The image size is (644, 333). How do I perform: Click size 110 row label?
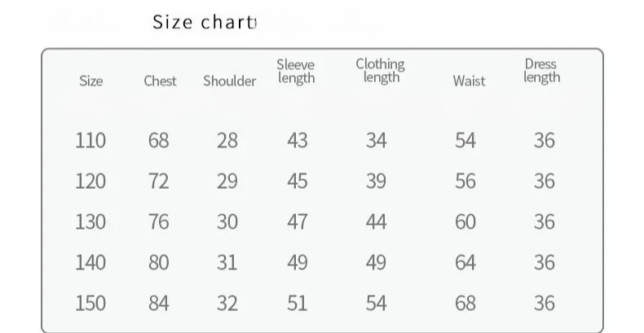pos(90,140)
